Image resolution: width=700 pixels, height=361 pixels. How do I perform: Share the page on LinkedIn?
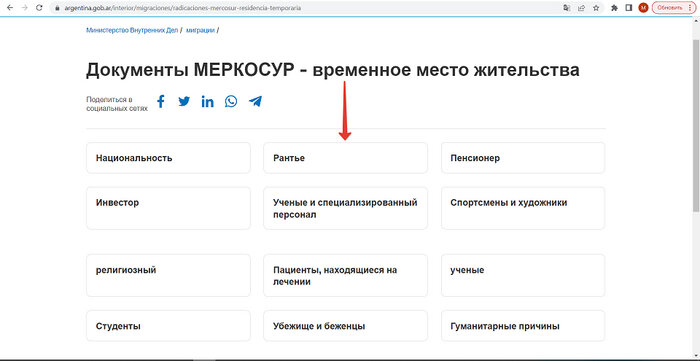pyautogui.click(x=207, y=102)
